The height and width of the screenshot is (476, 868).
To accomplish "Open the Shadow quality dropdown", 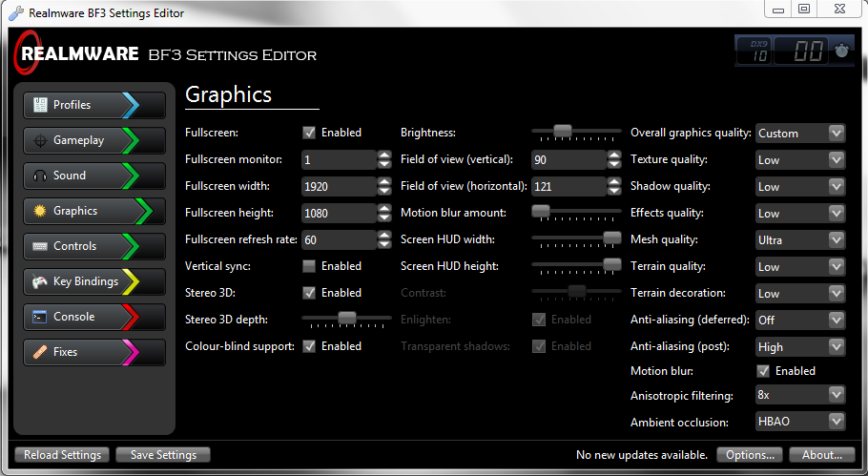I will 800,187.
